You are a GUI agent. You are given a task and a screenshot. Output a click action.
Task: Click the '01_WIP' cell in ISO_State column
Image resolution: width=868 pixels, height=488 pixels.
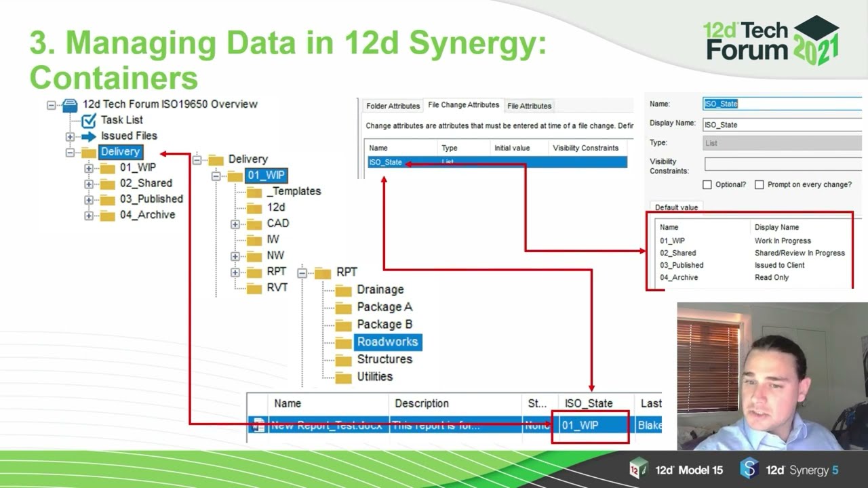click(591, 426)
